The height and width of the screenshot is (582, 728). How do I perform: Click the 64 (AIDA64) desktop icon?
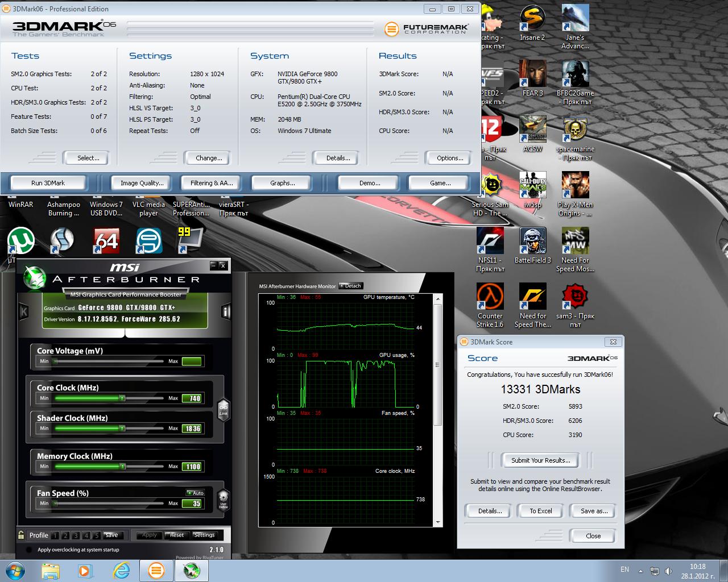click(106, 241)
